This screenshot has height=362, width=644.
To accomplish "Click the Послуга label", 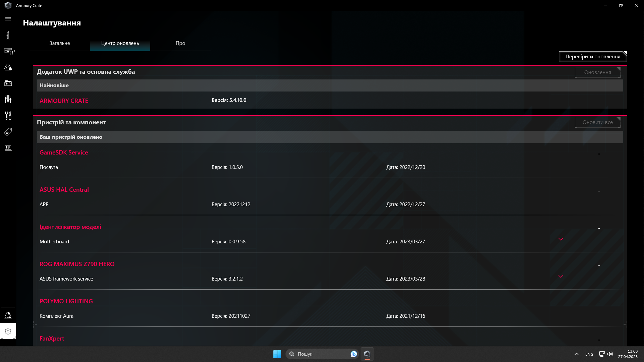I will (49, 167).
